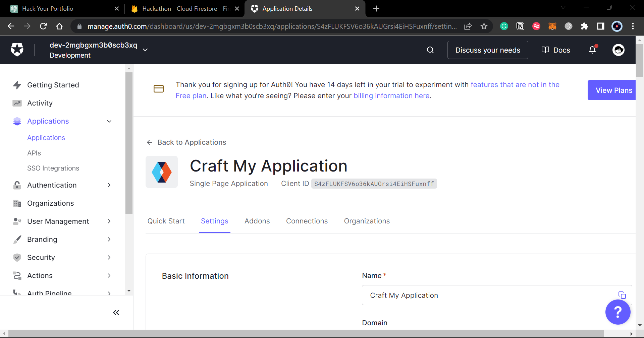Open the search magnifier in the top bar
This screenshot has width=644, height=338.
[430, 50]
